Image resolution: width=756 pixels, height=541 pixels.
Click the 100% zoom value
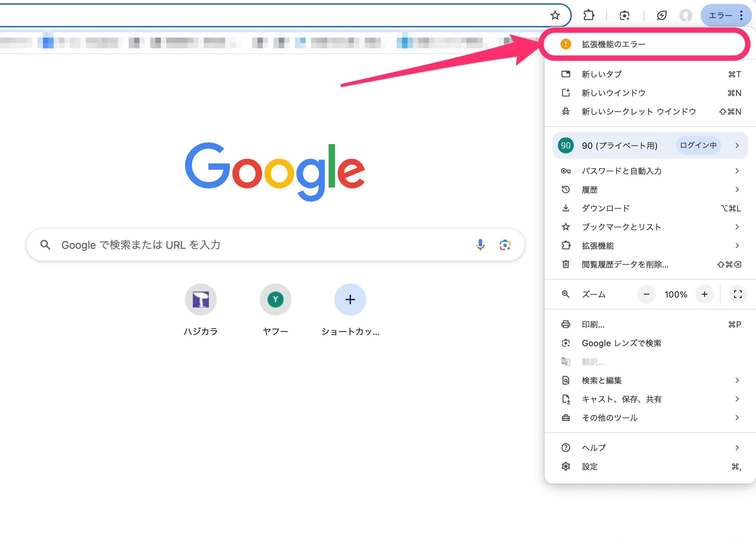click(676, 295)
